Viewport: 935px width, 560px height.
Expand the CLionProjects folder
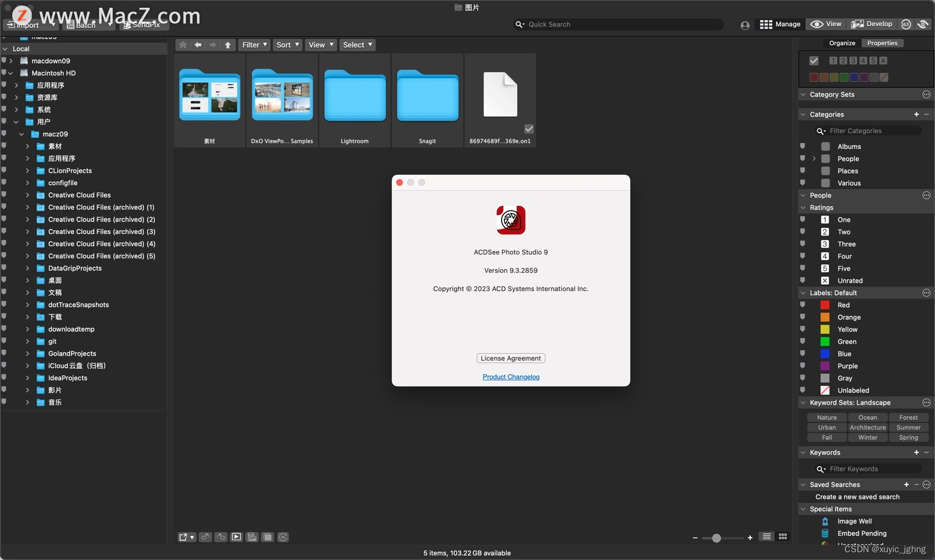coord(27,171)
